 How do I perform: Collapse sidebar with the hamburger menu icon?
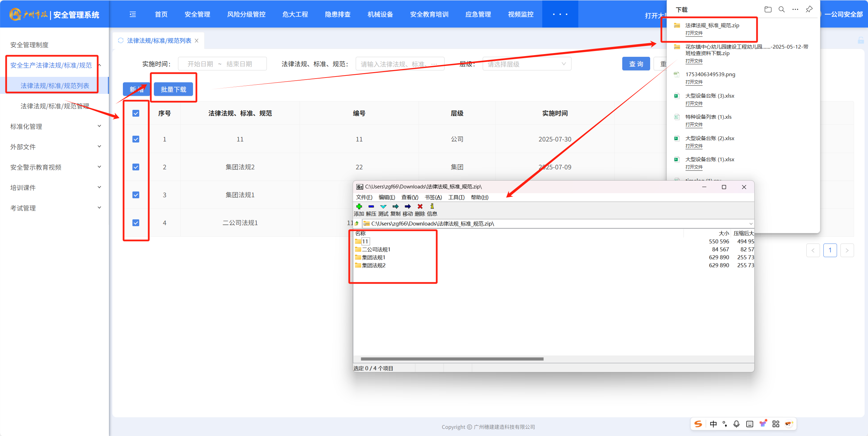click(x=133, y=14)
